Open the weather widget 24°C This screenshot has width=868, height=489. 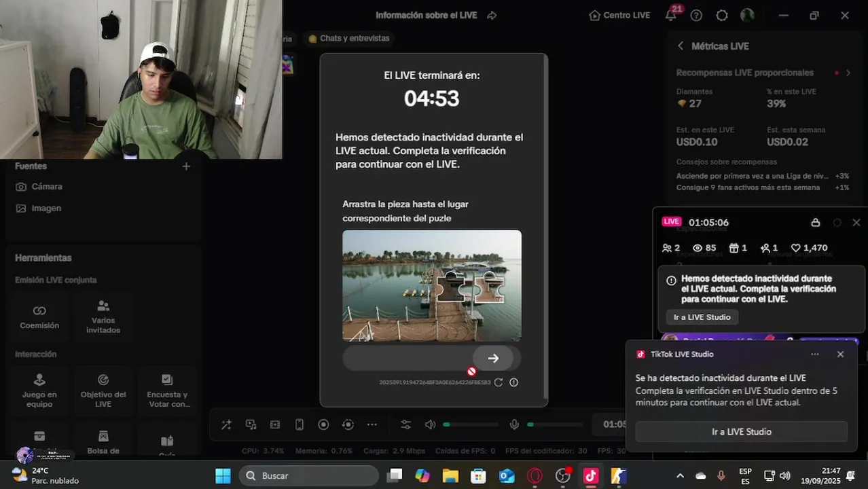click(x=46, y=475)
